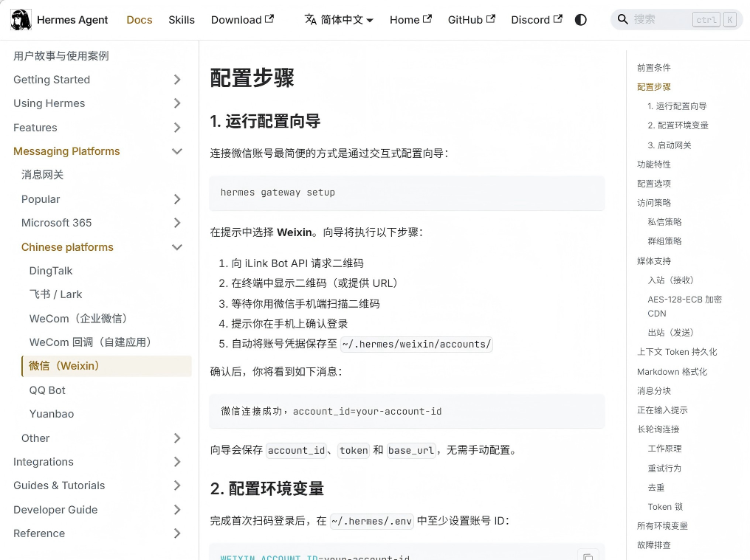Click the Hermes Agent logo avatar

pos(21,20)
